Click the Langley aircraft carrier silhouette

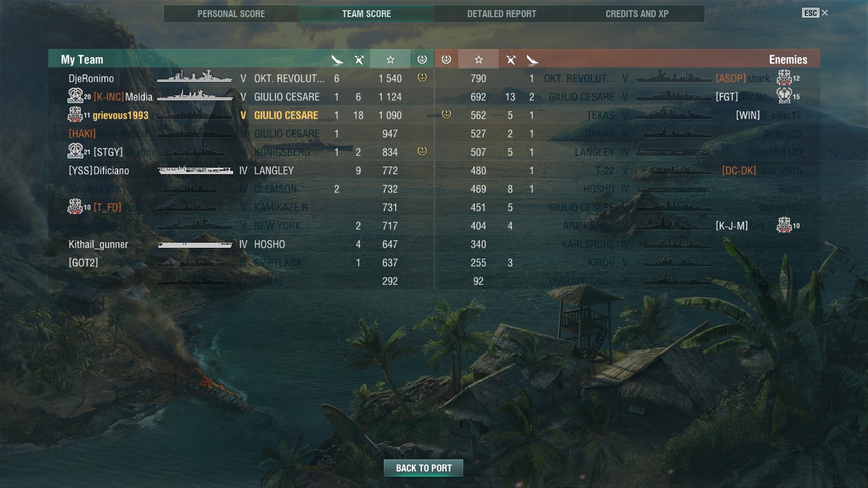pyautogui.click(x=195, y=170)
